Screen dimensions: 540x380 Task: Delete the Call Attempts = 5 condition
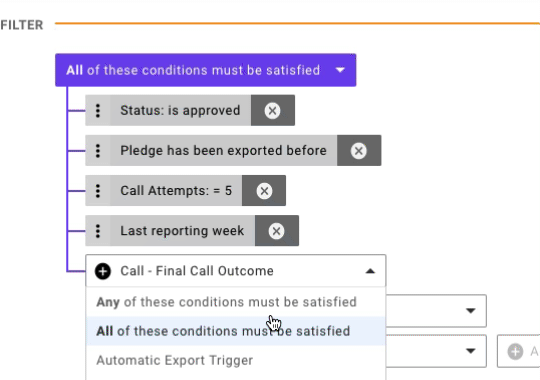point(264,191)
